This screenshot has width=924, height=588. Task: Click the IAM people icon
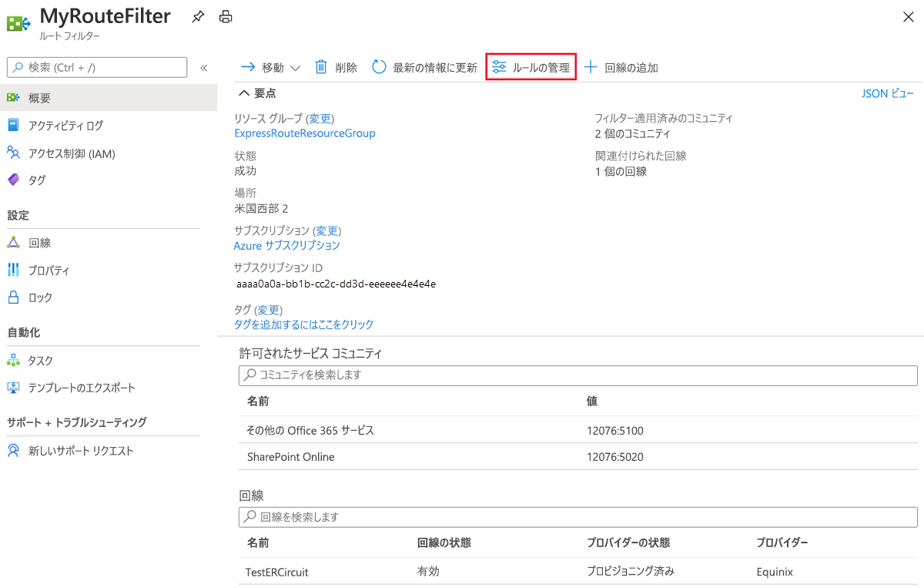(x=13, y=153)
